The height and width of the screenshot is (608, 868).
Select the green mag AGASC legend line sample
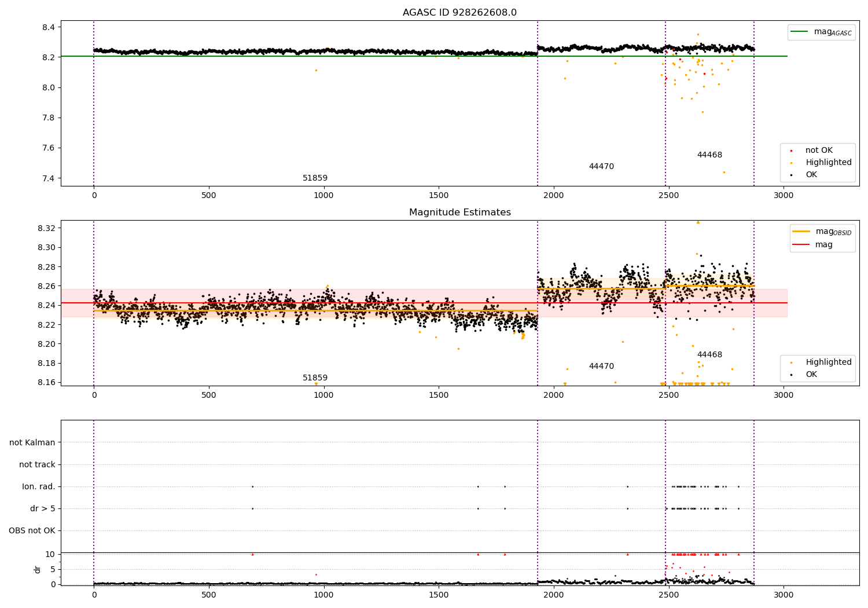click(800, 32)
